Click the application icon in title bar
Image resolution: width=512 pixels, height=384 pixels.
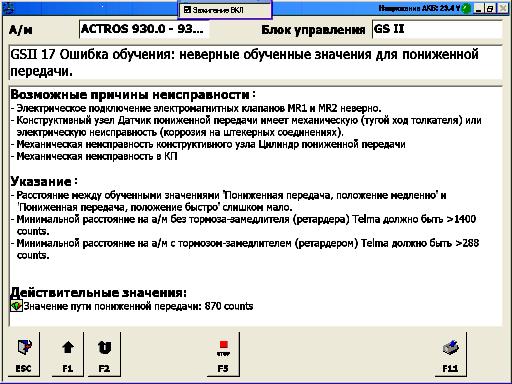pyautogui.click(x=7, y=8)
